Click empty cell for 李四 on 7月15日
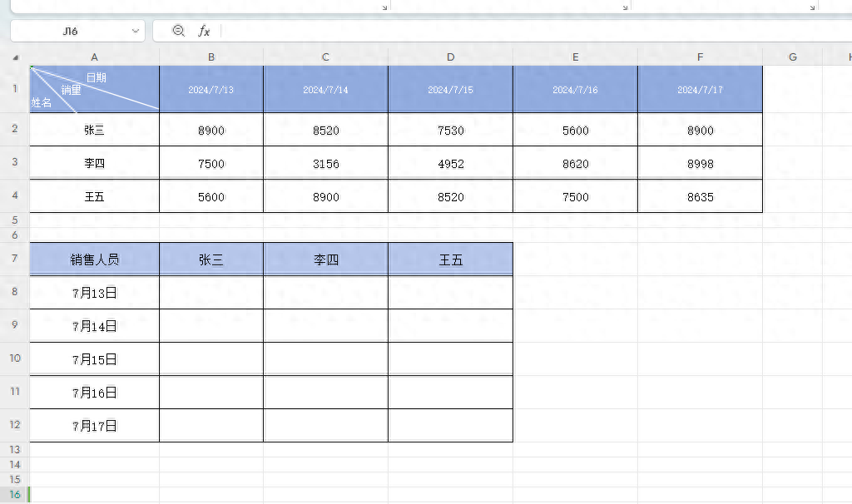The width and height of the screenshot is (852, 504). pos(325,359)
